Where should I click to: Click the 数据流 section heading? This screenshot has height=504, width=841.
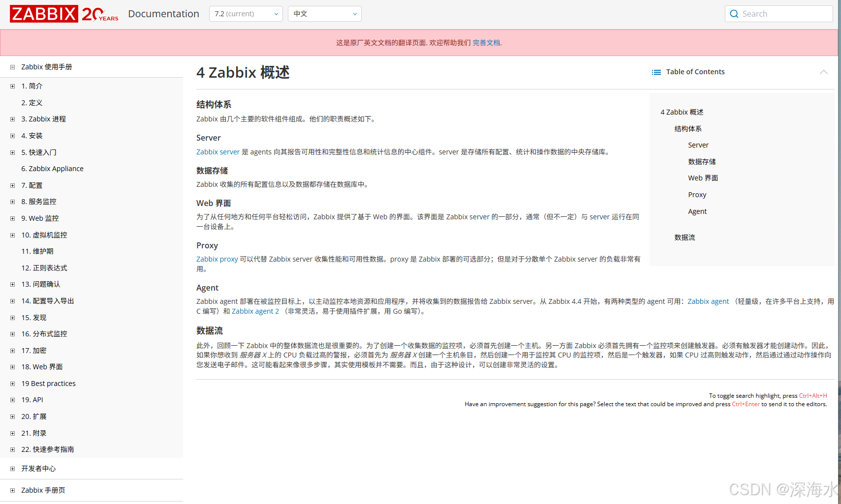pyautogui.click(x=210, y=331)
